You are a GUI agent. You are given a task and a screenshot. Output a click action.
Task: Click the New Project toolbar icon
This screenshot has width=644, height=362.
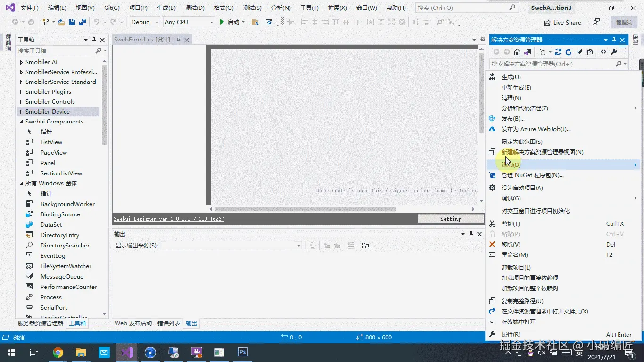click(x=46, y=22)
